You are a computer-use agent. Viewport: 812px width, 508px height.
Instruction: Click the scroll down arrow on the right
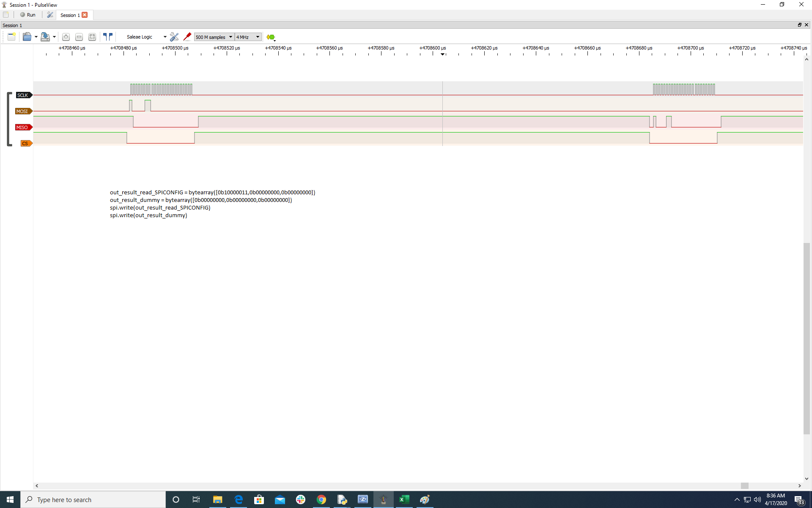807,479
